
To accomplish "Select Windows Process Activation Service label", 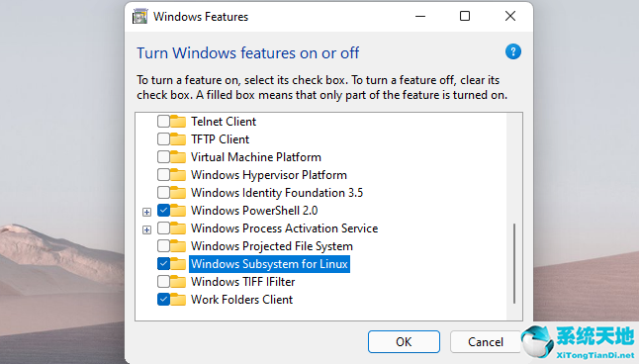I will tap(285, 228).
